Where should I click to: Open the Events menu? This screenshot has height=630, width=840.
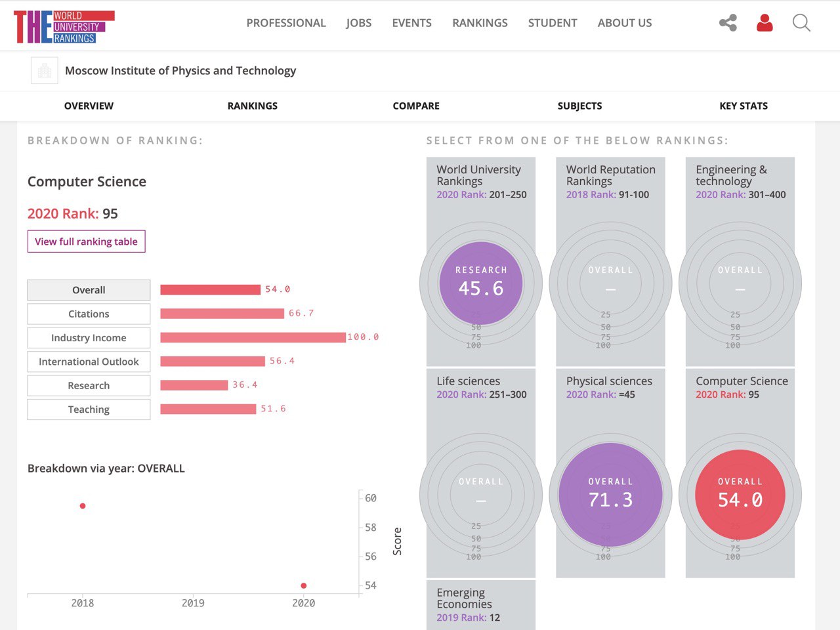pos(412,23)
